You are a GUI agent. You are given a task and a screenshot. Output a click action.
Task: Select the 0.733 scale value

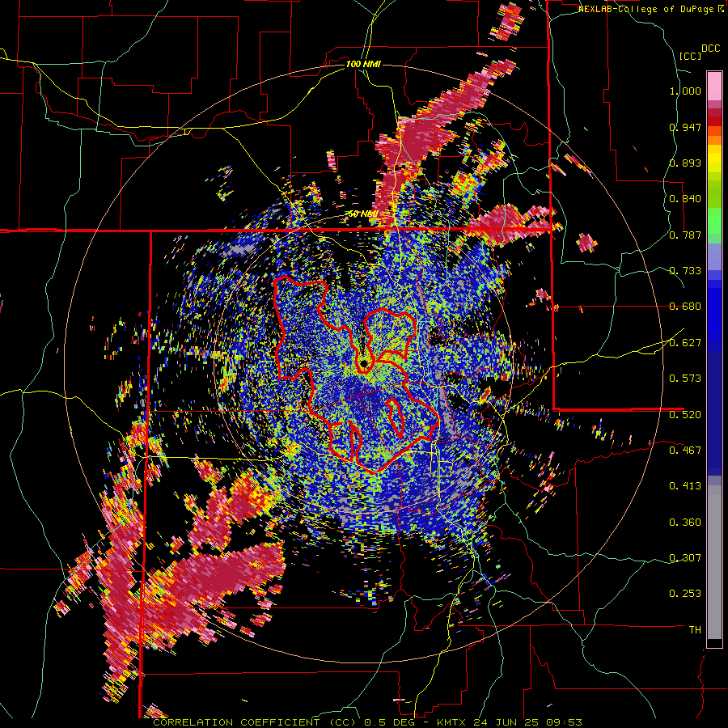pos(685,271)
